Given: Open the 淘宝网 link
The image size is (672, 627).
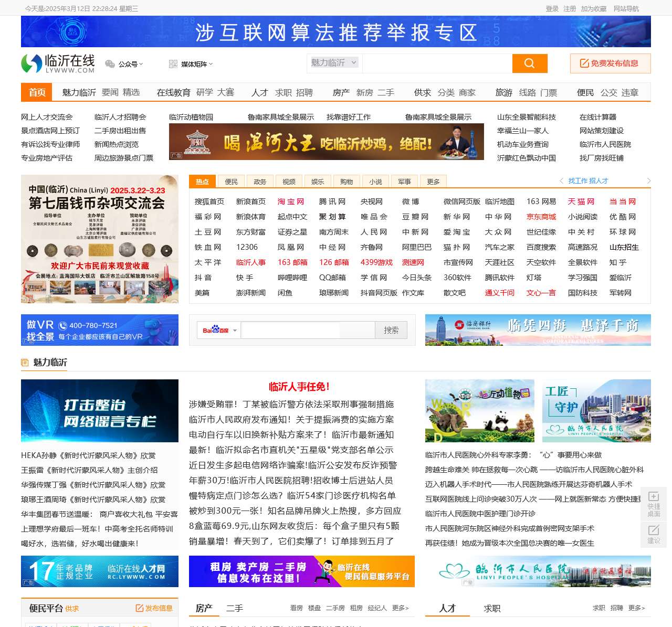Looking at the screenshot, I should coord(291,201).
